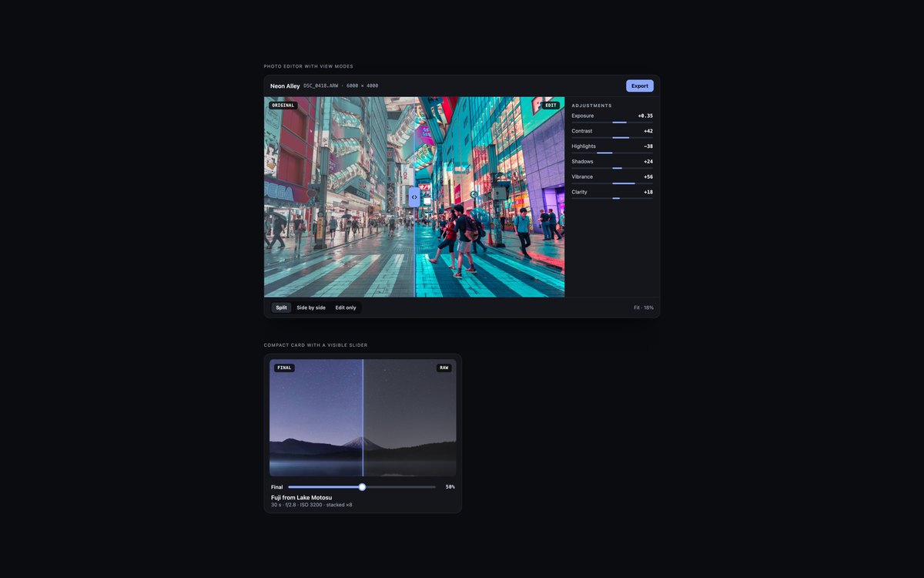Switch to Edit only view
Screen dimensions: 924x578
tap(346, 307)
